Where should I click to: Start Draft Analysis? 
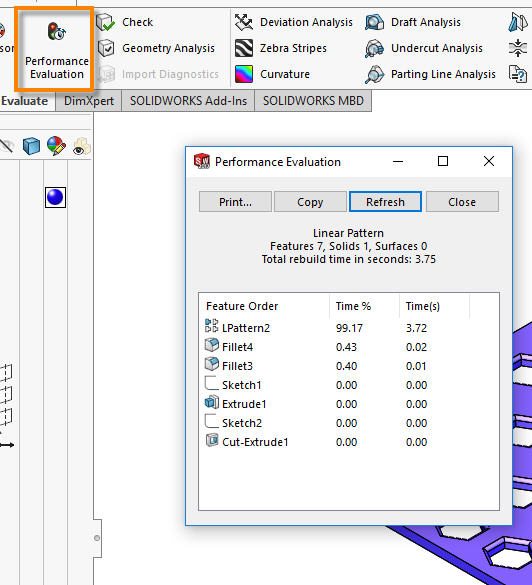pos(413,22)
